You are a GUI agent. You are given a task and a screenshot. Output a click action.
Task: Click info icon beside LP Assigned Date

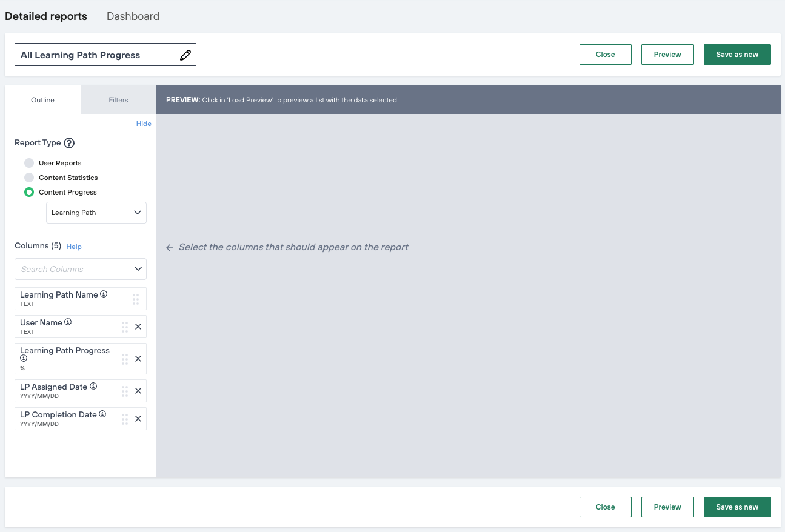(93, 387)
